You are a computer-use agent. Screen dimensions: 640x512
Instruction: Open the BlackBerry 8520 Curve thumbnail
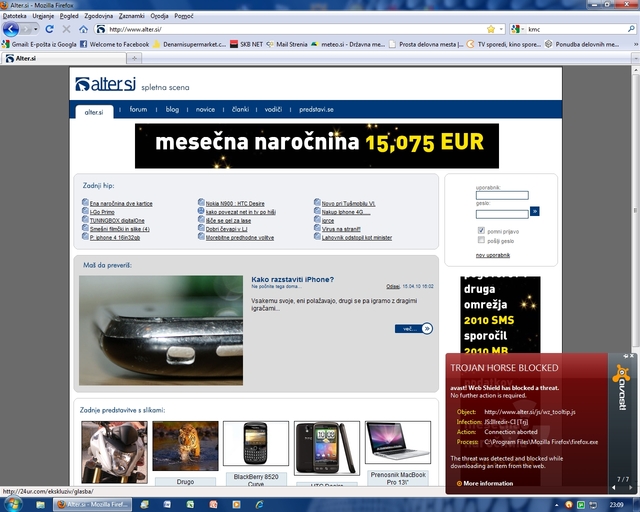point(256,443)
